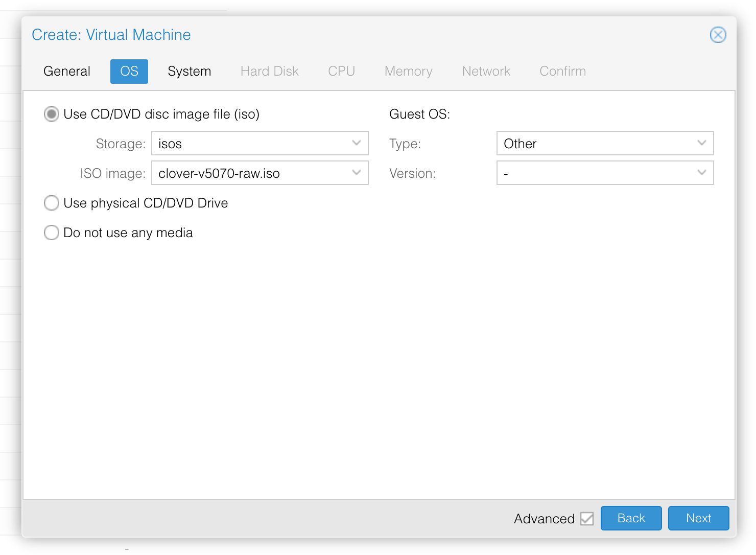This screenshot has height=555, width=756.
Task: Toggle the Advanced checkbox
Action: tap(587, 519)
